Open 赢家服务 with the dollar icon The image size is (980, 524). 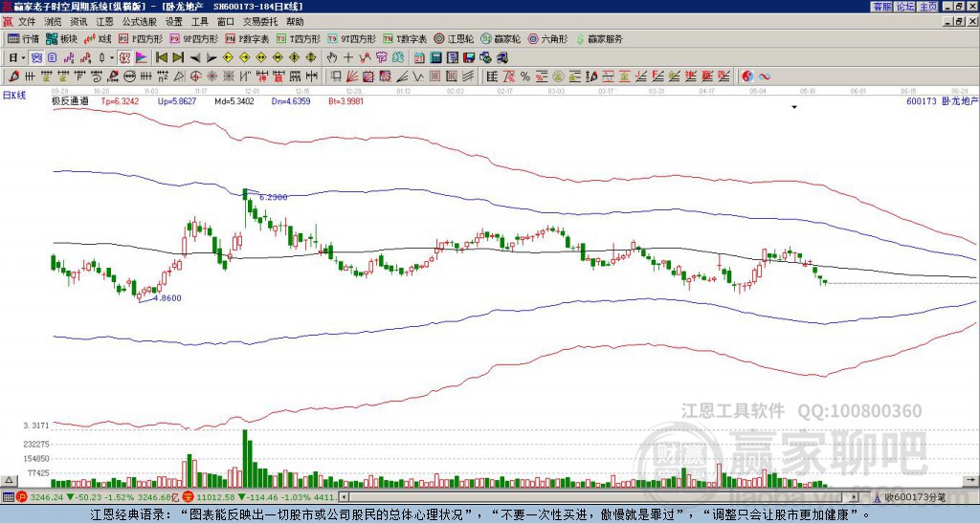tap(599, 38)
